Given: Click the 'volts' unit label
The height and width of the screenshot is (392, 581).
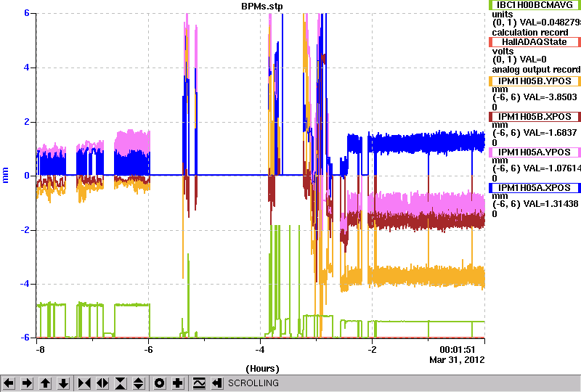Looking at the screenshot, I should pos(503,51).
